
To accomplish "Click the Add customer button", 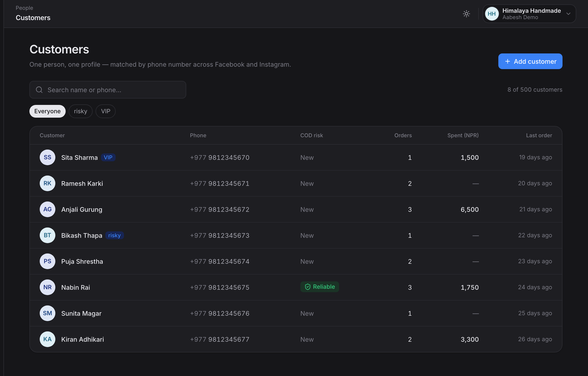I will [x=530, y=61].
